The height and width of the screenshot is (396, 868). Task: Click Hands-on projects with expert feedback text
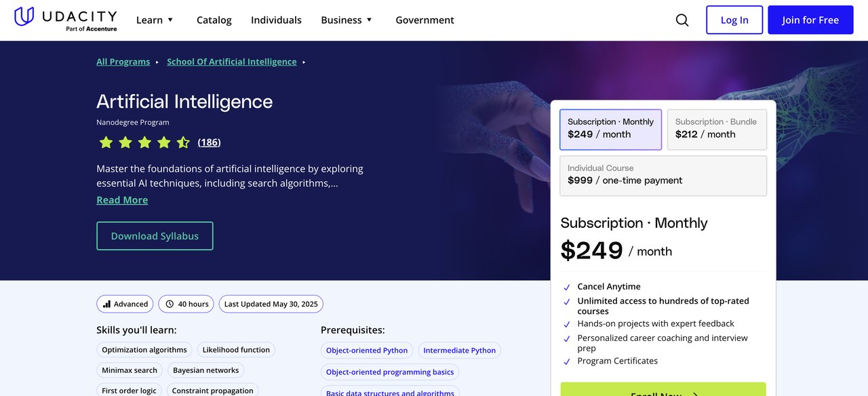coord(656,324)
